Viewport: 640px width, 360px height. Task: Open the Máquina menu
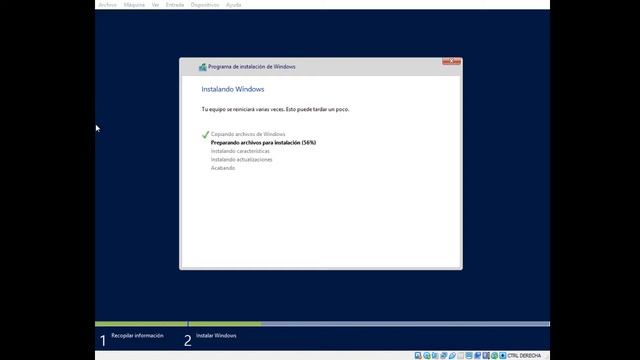(x=134, y=5)
